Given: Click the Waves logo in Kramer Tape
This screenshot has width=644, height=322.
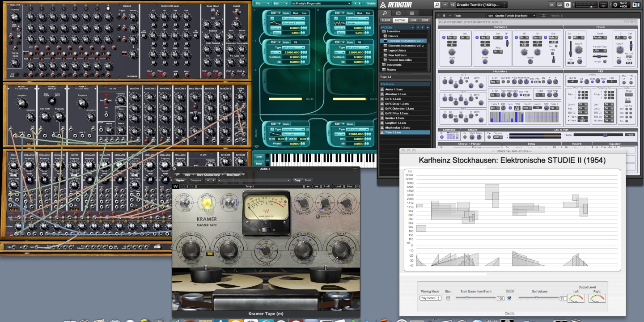Looking at the screenshot, I should click(176, 186).
